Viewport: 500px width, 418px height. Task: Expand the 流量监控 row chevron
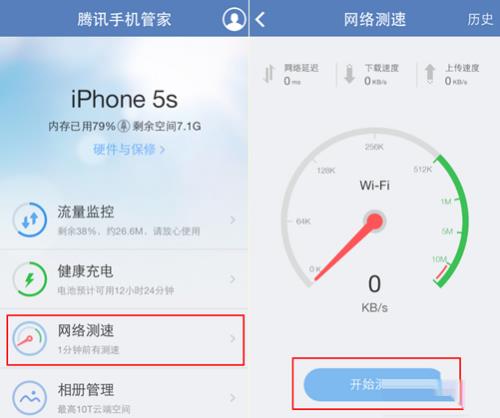pos(233,220)
